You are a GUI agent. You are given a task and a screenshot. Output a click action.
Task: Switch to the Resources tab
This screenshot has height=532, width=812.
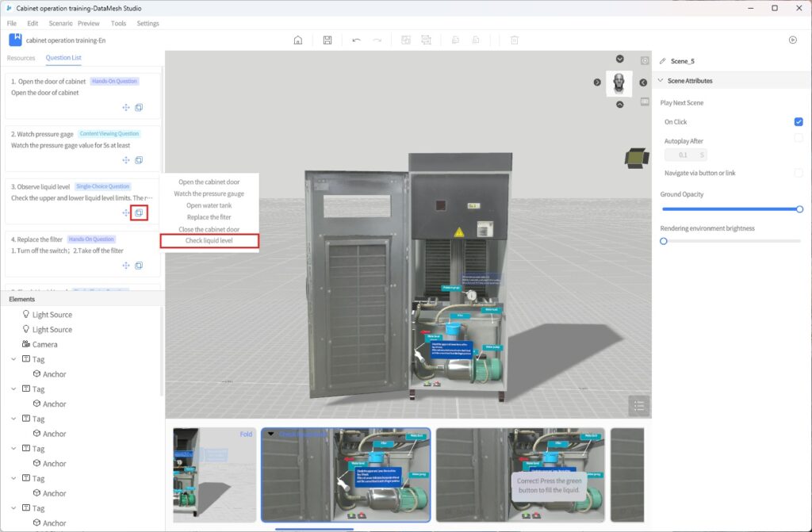click(21, 58)
